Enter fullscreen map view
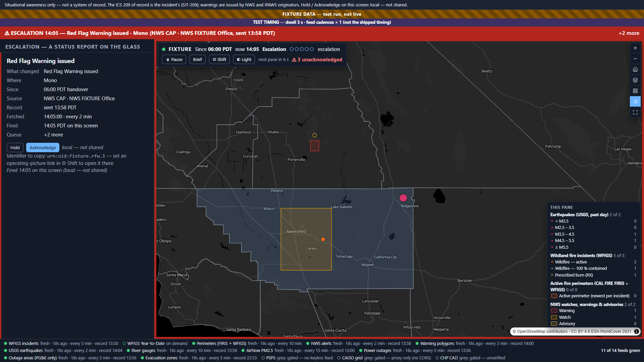Screen dimensions: 644x362 coord(635,112)
